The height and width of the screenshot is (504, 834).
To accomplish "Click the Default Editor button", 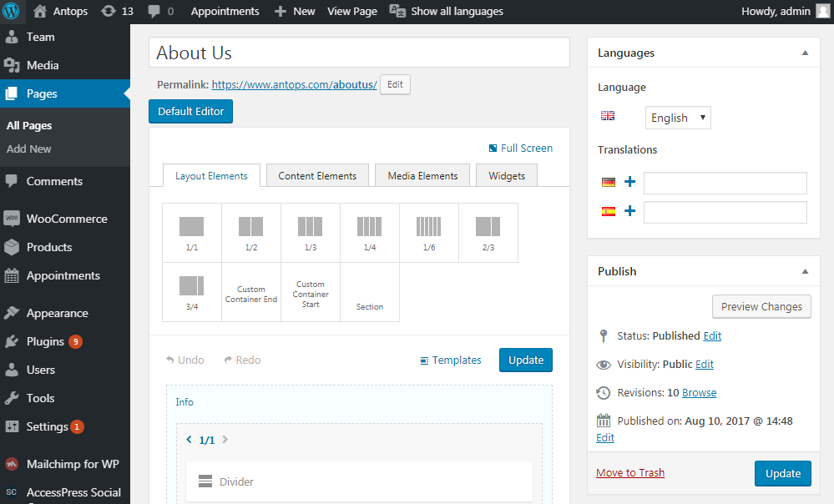I will coord(190,112).
